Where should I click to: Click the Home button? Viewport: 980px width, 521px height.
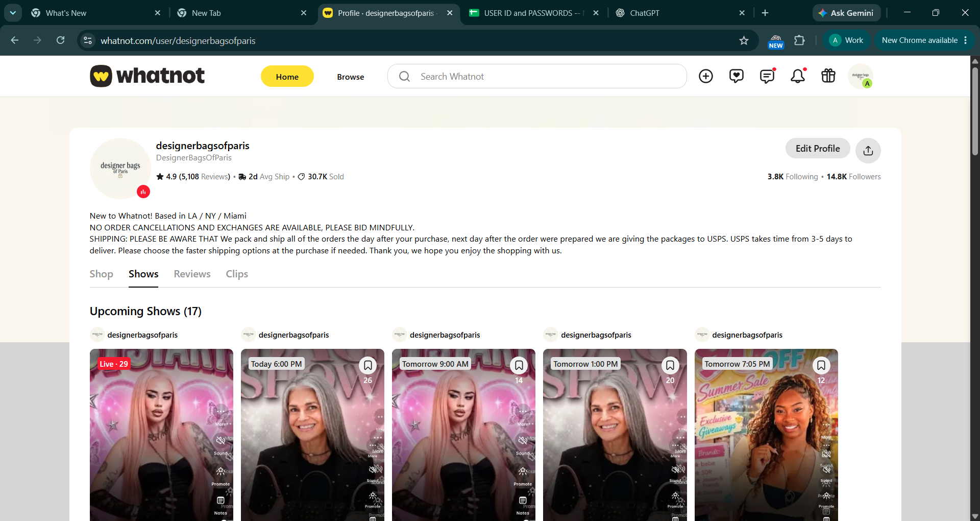click(287, 77)
